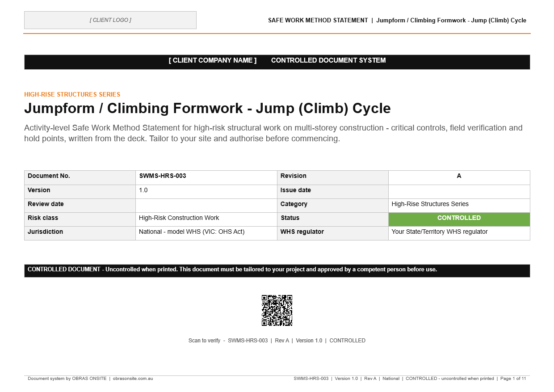Click the 'Review date' label cell
The image size is (554, 392).
tap(80, 206)
